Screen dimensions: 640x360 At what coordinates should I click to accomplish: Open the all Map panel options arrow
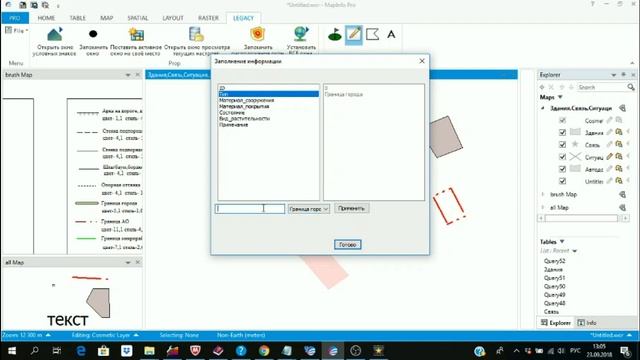click(128, 262)
